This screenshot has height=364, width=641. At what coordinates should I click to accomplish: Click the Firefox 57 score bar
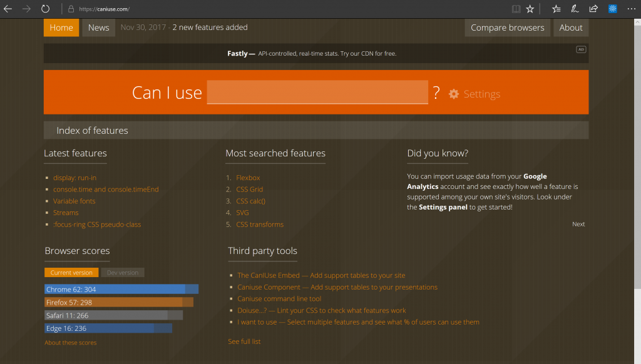tap(119, 302)
